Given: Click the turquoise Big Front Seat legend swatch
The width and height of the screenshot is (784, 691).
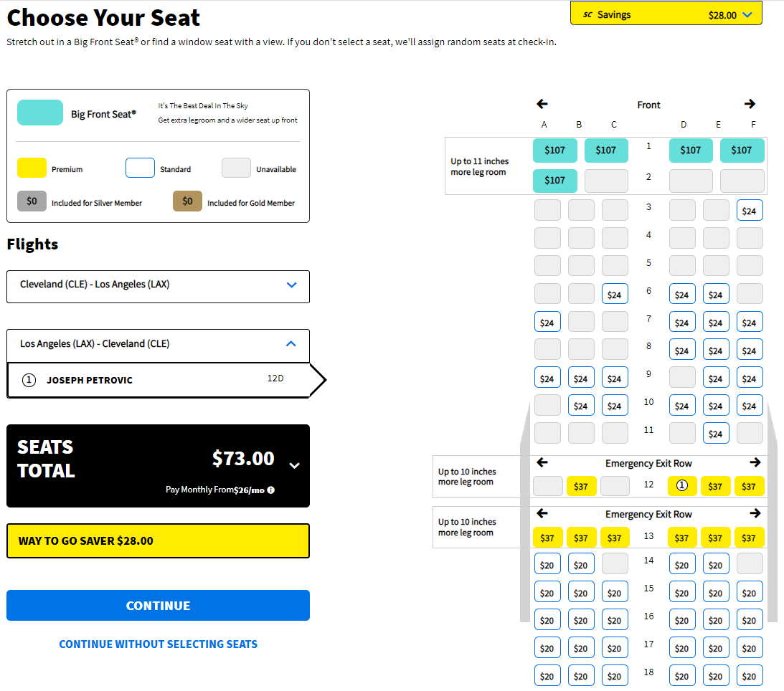Looking at the screenshot, I should [x=40, y=113].
